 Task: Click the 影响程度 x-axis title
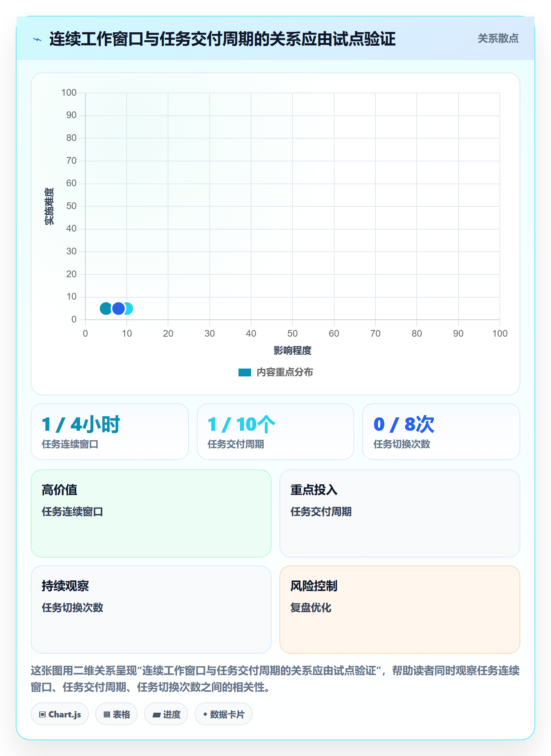pyautogui.click(x=292, y=350)
